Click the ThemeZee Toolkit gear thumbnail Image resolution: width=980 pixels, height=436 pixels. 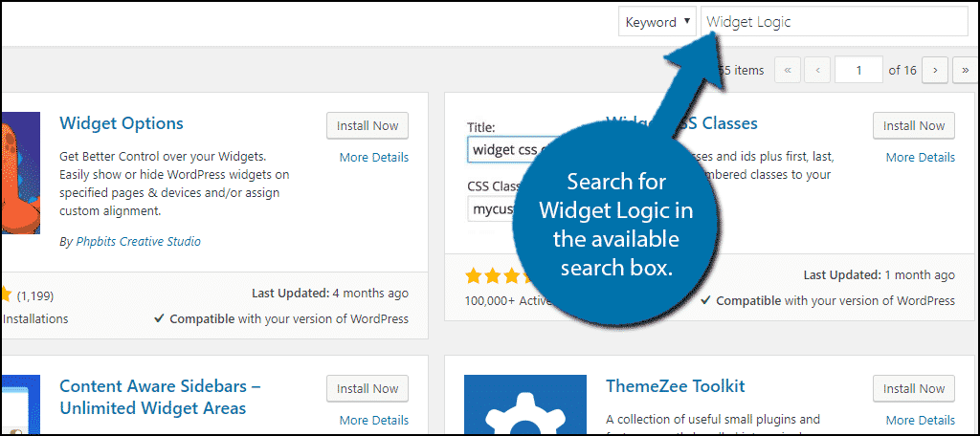pyautogui.click(x=525, y=404)
